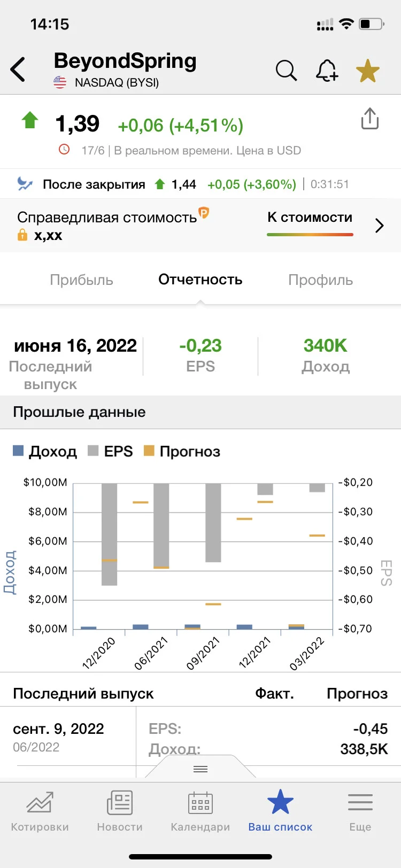
Task: Expand fair value section chevron
Action: (x=380, y=226)
